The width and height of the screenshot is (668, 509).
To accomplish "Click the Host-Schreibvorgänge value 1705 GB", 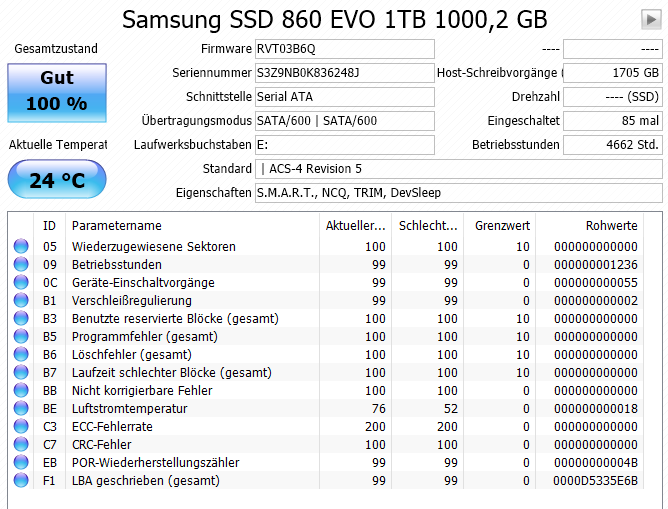I will [613, 73].
